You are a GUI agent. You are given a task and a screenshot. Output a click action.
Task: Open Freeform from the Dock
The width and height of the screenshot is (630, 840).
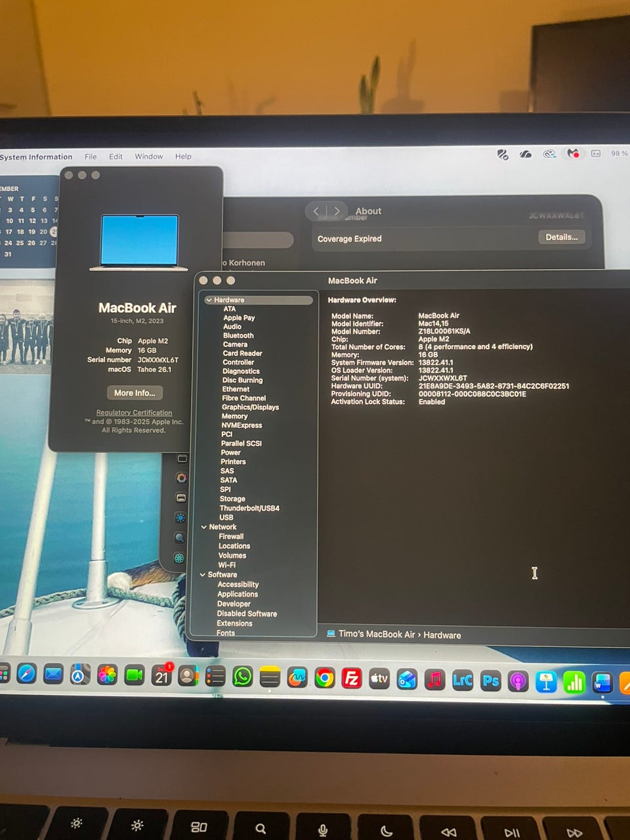pos(297,677)
